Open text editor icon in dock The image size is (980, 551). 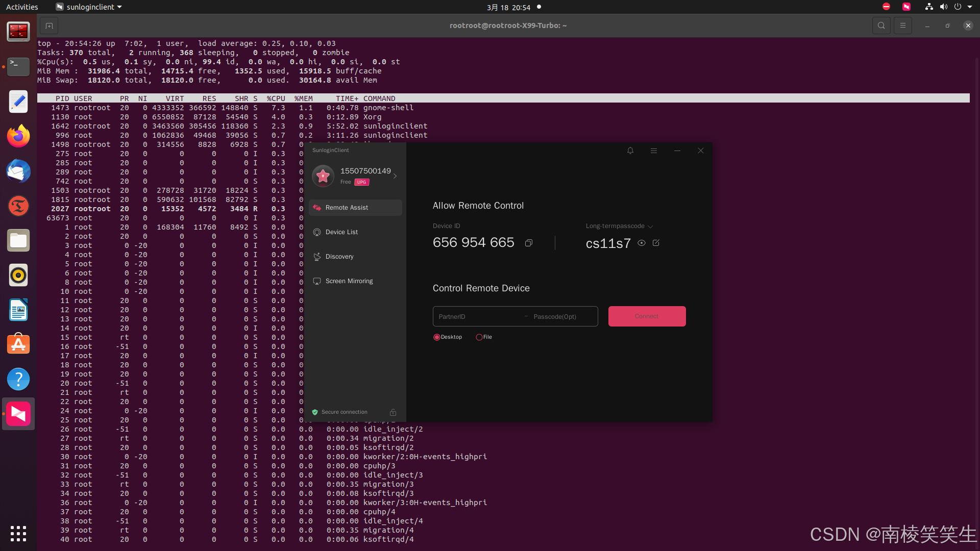click(18, 102)
